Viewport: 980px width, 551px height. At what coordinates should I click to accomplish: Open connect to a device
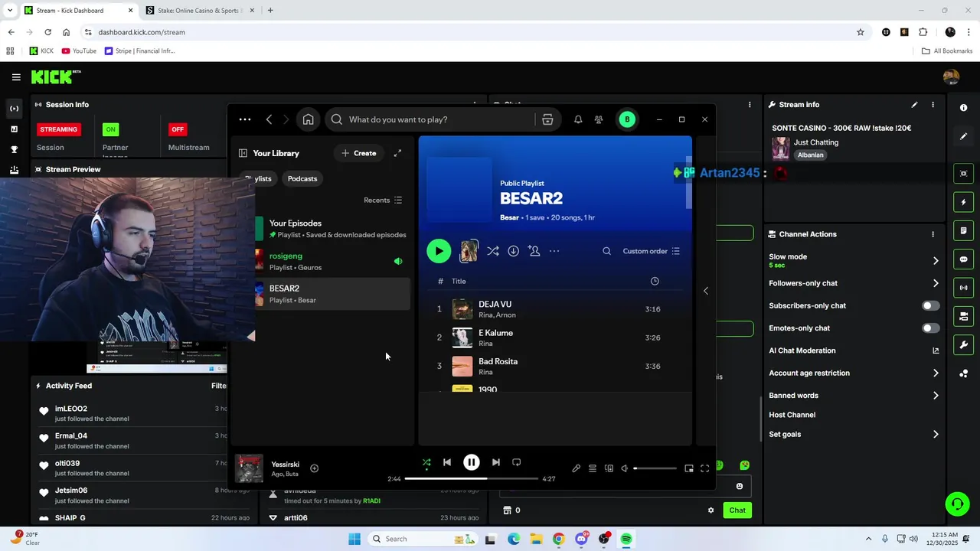(609, 468)
